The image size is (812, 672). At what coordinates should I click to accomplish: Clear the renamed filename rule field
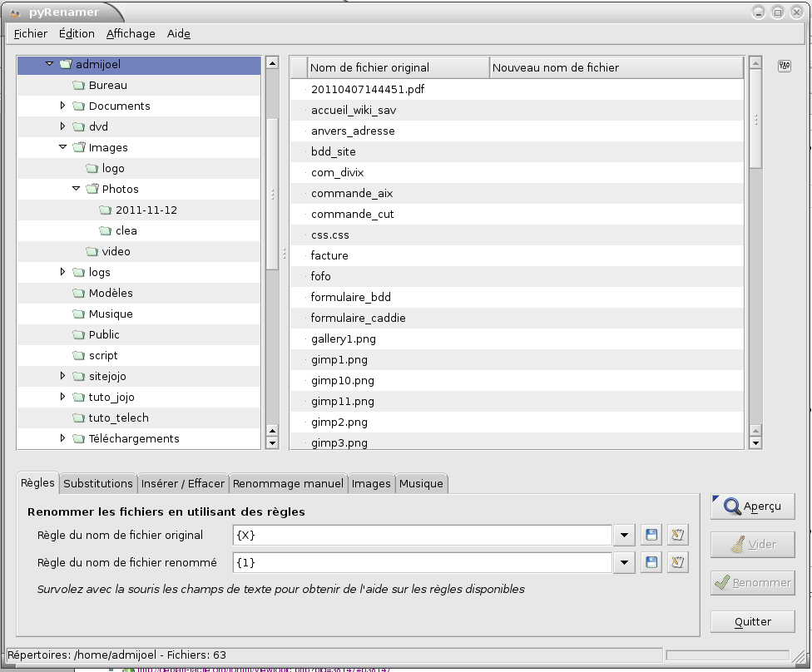pyautogui.click(x=678, y=563)
